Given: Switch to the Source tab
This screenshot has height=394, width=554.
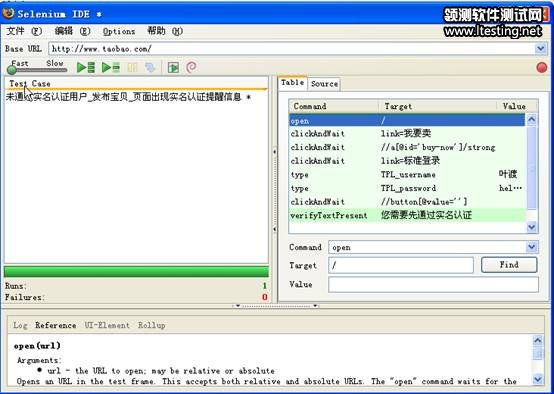Looking at the screenshot, I should (324, 84).
